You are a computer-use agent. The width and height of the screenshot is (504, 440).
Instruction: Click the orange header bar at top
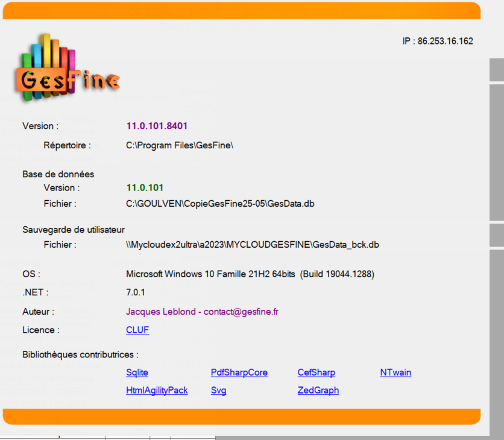[241, 10]
